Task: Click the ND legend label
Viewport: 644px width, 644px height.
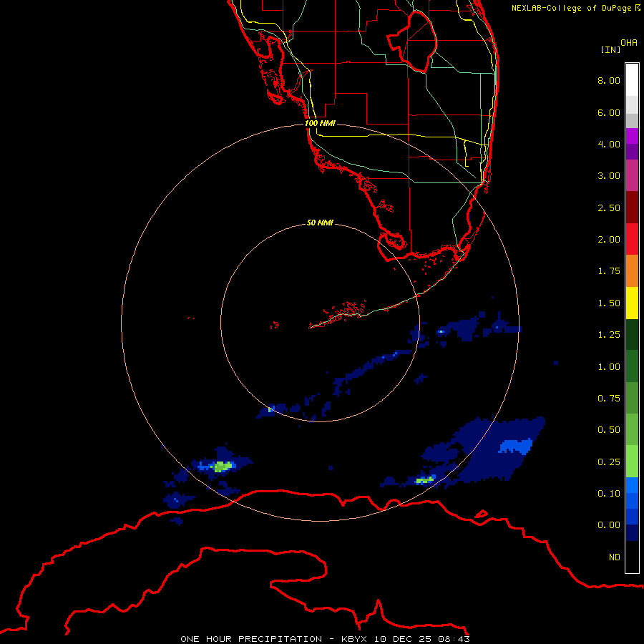Action: [615, 557]
